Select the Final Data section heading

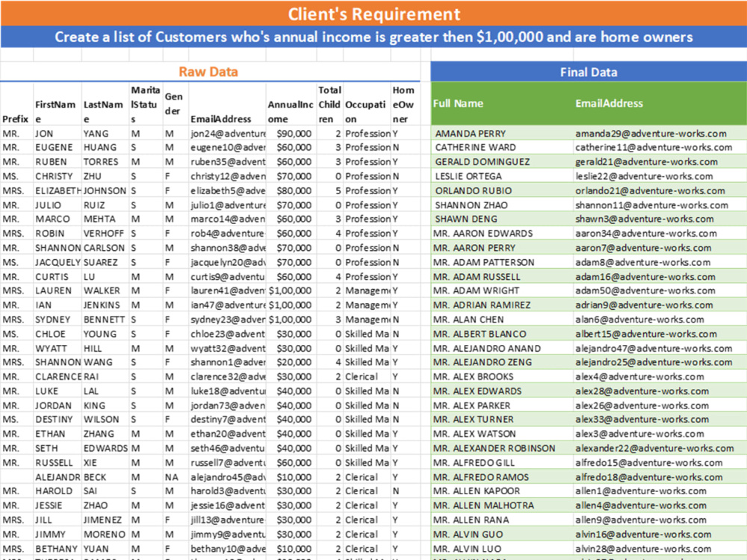[589, 72]
